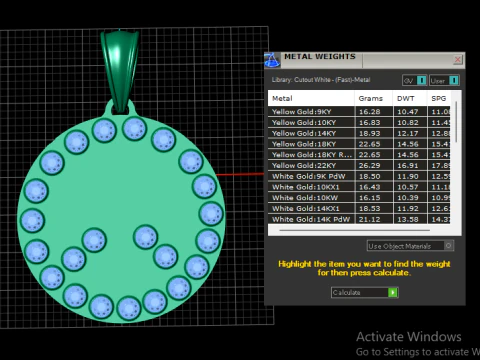Screen dimensions: 480x360
Task: Select the Yellow Gold:9KY row
Action: pos(359,112)
